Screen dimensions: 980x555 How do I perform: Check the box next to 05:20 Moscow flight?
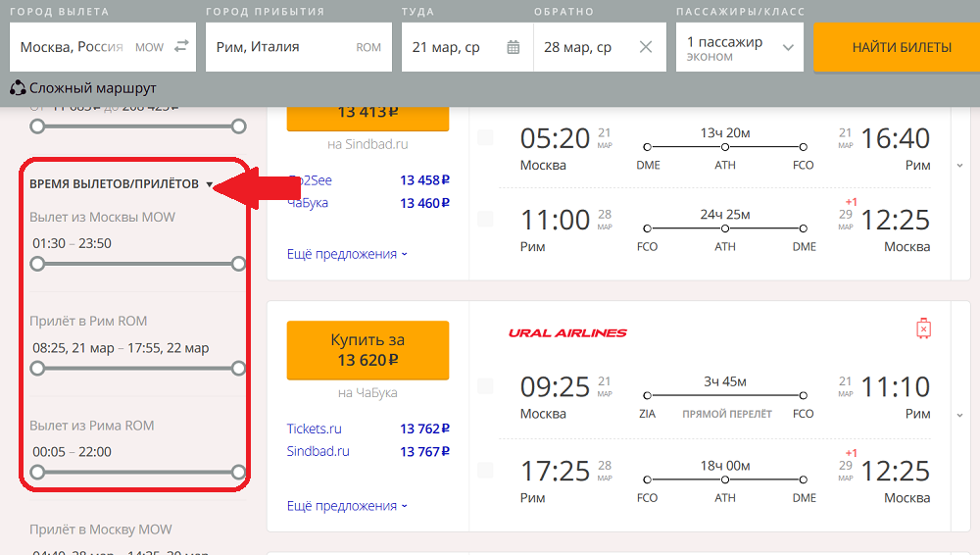[x=485, y=138]
